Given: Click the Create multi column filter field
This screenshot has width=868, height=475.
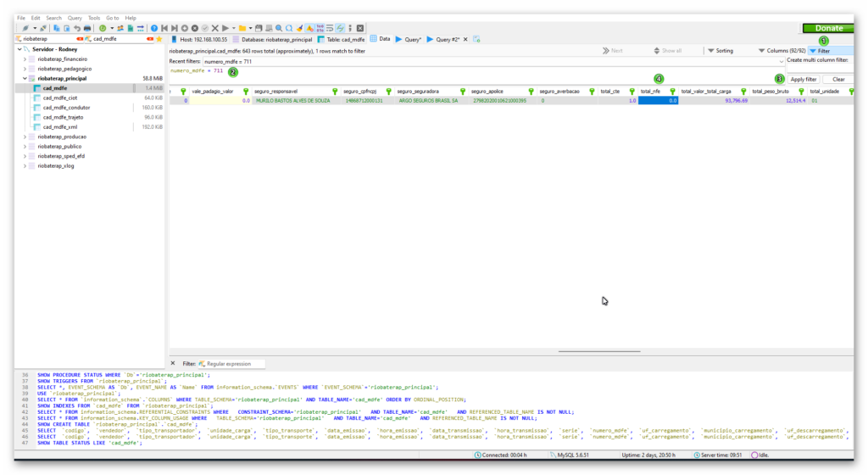Looking at the screenshot, I should click(820, 68).
